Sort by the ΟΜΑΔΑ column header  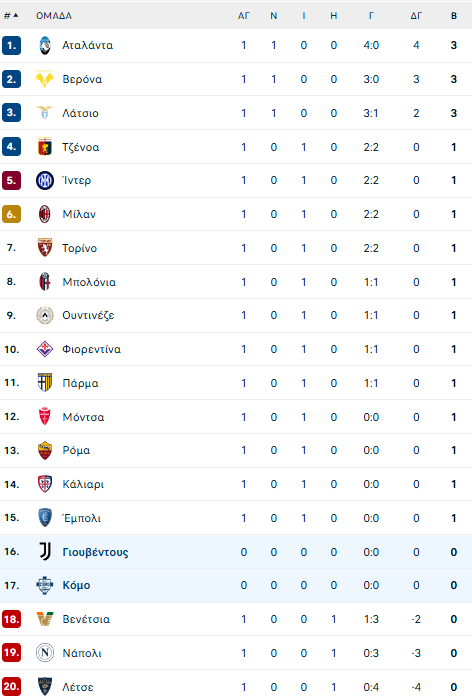54,16
